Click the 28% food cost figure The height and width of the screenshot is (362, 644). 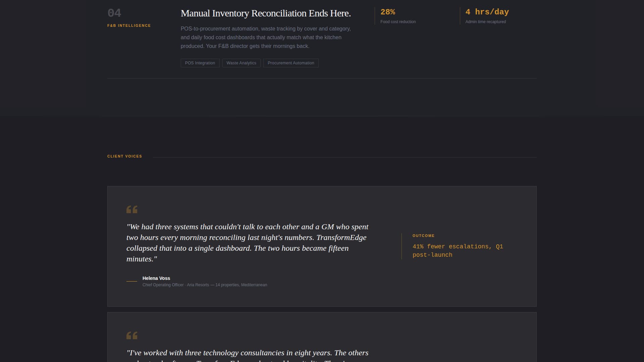(x=388, y=12)
